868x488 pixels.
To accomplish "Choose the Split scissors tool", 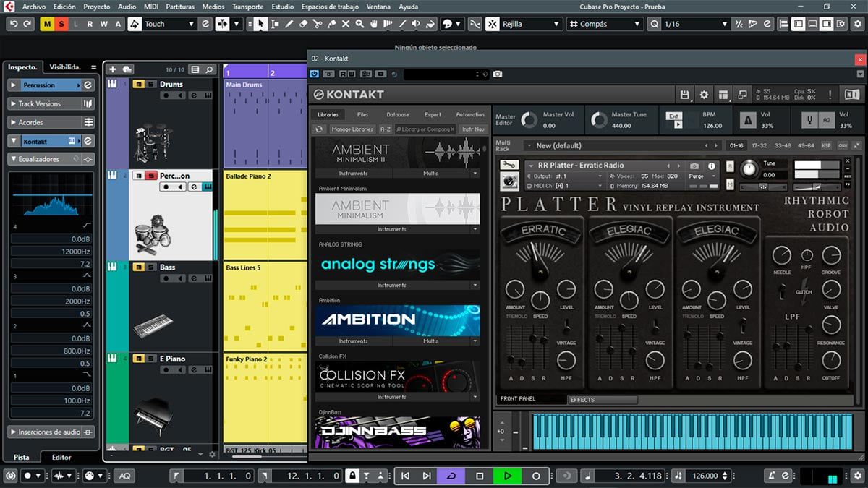I will pos(318,24).
